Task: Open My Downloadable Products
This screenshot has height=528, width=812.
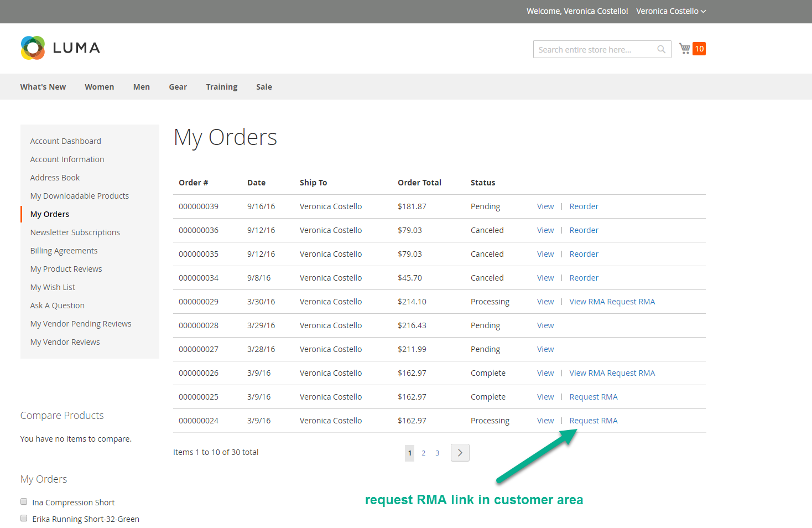Action: point(80,196)
